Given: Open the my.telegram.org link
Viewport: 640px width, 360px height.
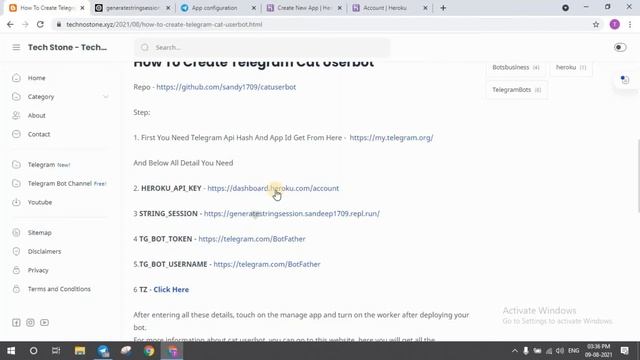Looking at the screenshot, I should (391, 138).
